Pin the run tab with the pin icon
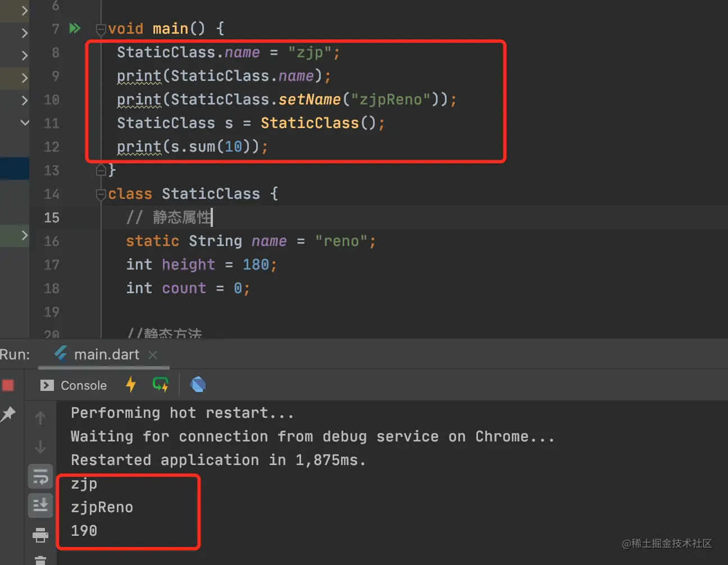Image resolution: width=728 pixels, height=565 pixels. [x=8, y=414]
